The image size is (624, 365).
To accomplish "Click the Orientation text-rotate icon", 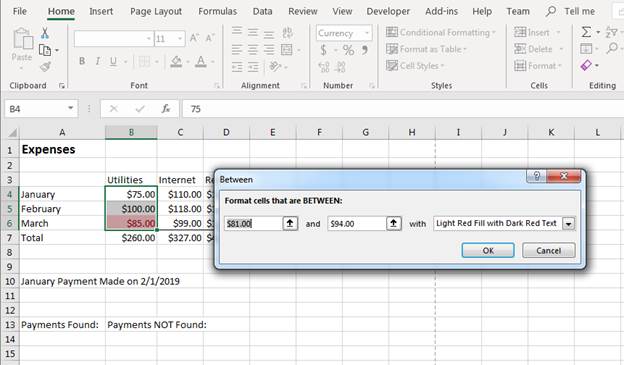I will tap(275, 66).
